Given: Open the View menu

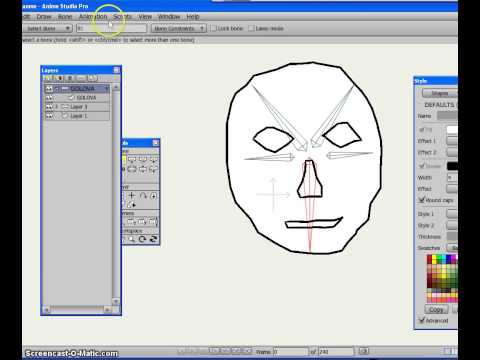Looking at the screenshot, I should [x=145, y=17].
